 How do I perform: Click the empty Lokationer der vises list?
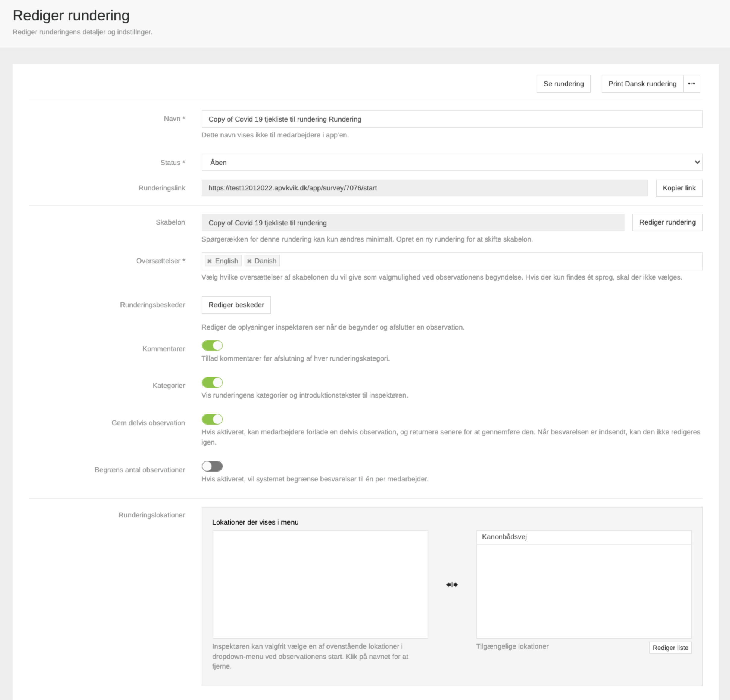pos(320,584)
